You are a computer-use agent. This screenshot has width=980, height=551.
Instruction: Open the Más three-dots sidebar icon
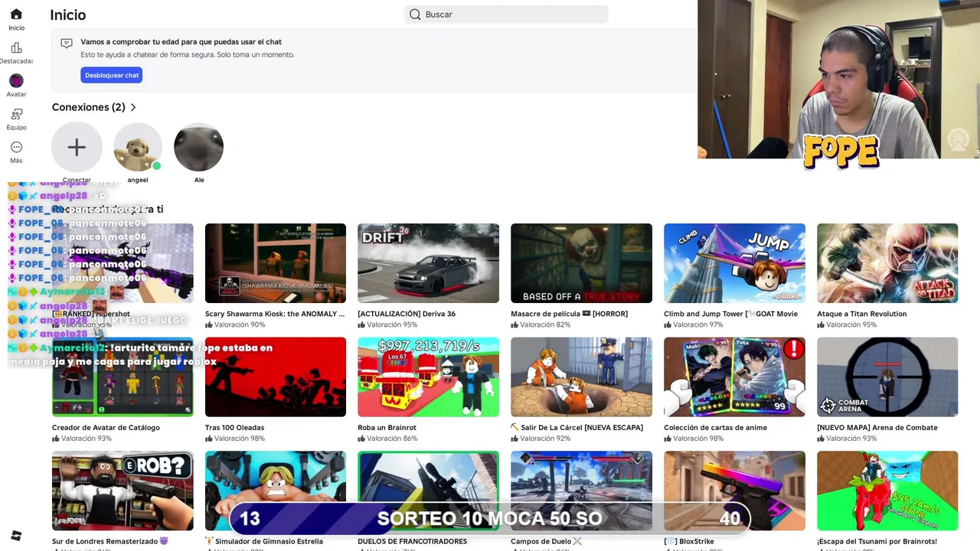point(16,148)
